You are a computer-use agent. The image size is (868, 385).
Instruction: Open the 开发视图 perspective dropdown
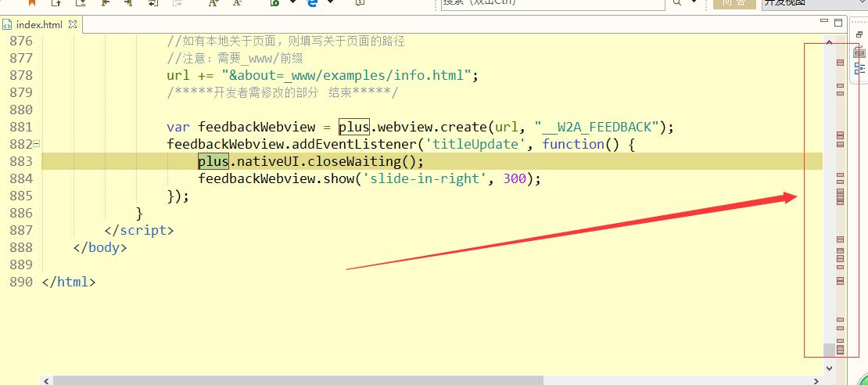point(814,5)
